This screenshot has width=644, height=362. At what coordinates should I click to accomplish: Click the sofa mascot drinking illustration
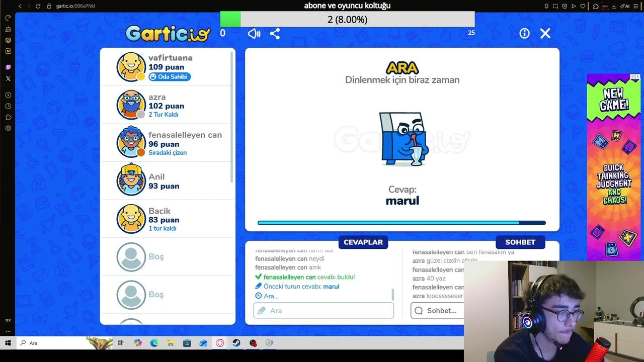tap(404, 139)
